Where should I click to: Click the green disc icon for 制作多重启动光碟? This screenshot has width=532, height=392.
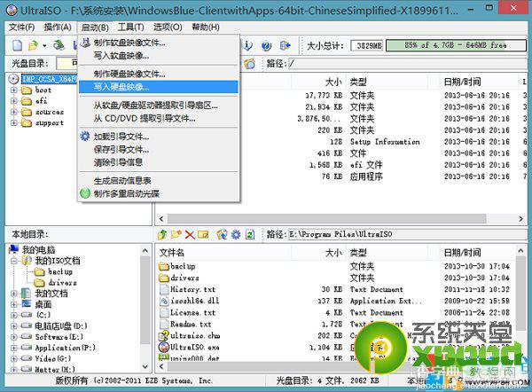85,193
